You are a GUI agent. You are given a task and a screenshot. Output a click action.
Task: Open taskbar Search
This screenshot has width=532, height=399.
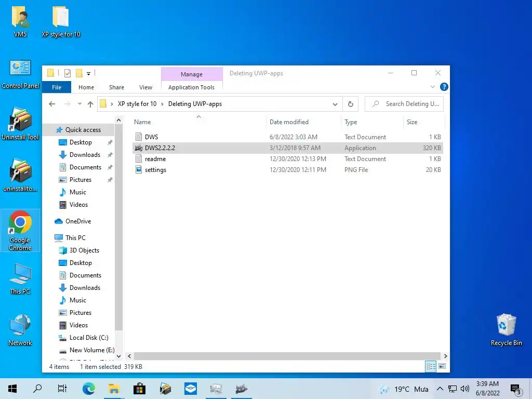(x=37, y=389)
